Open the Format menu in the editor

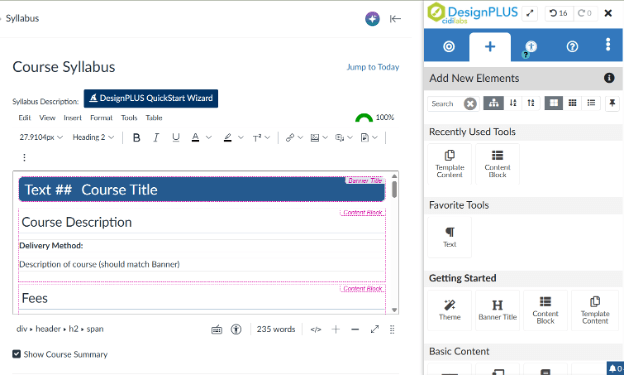(x=101, y=118)
